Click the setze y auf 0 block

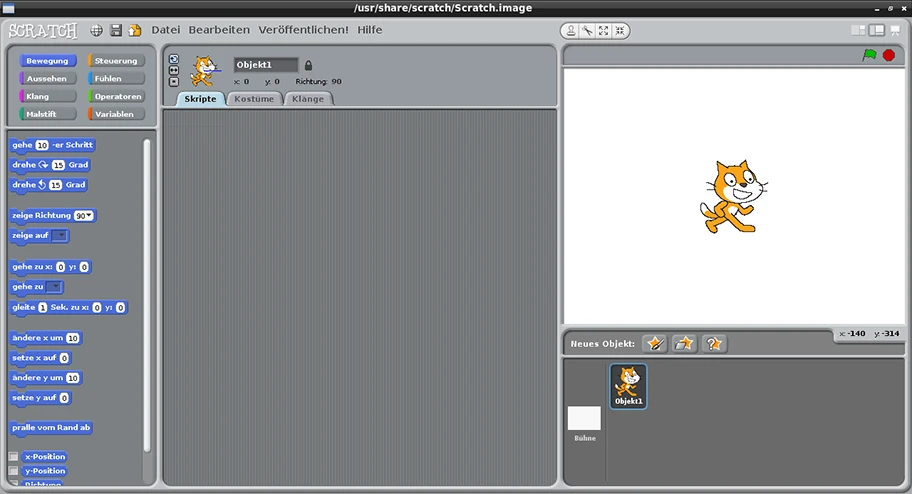[x=40, y=398]
